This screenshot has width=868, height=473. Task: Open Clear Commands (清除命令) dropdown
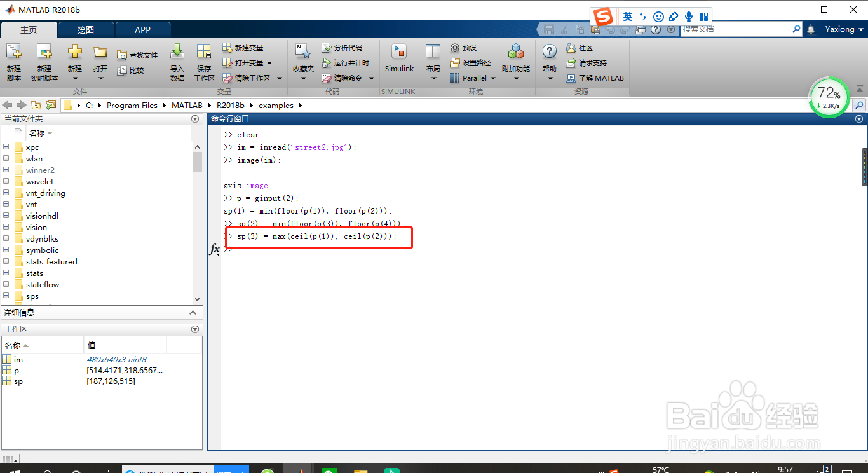[348, 78]
